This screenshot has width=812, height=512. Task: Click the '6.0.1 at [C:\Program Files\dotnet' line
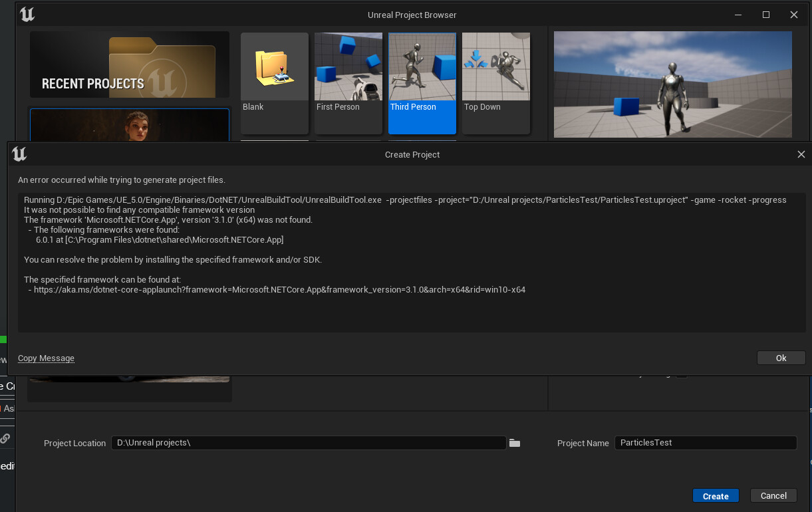pyautogui.click(x=160, y=239)
